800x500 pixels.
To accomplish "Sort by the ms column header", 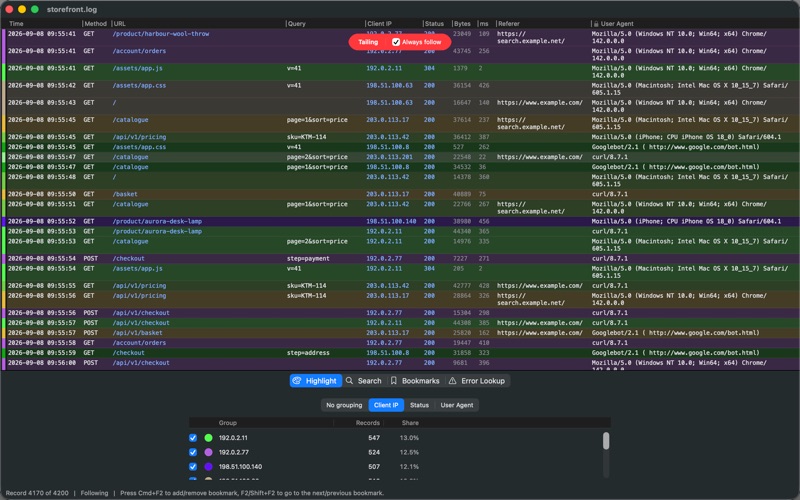I will tap(485, 23).
